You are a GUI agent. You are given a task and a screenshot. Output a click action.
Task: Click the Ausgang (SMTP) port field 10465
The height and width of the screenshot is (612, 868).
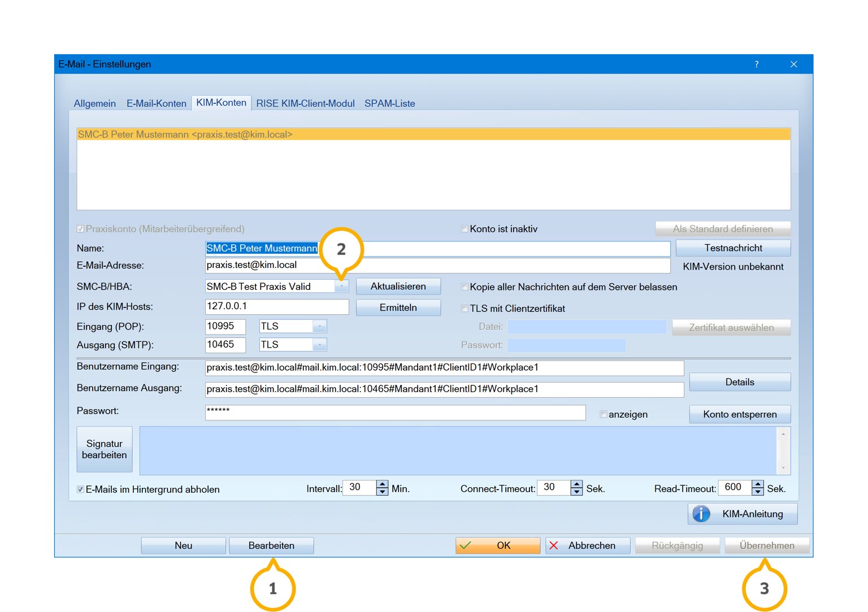click(x=225, y=345)
